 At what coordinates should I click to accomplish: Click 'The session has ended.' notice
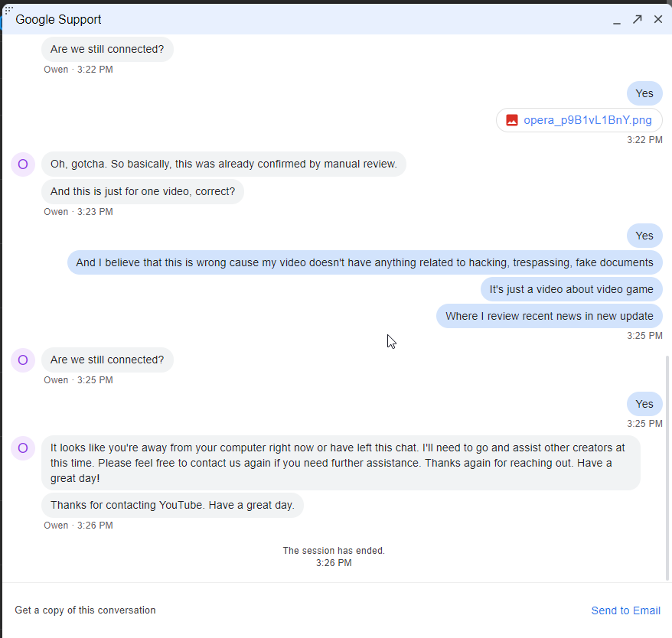(334, 551)
